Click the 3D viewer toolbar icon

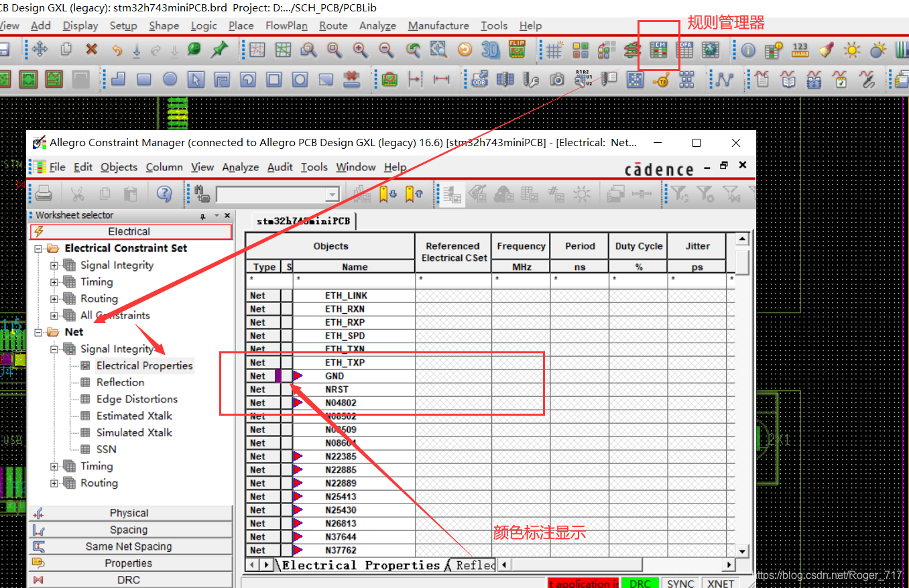click(491, 50)
